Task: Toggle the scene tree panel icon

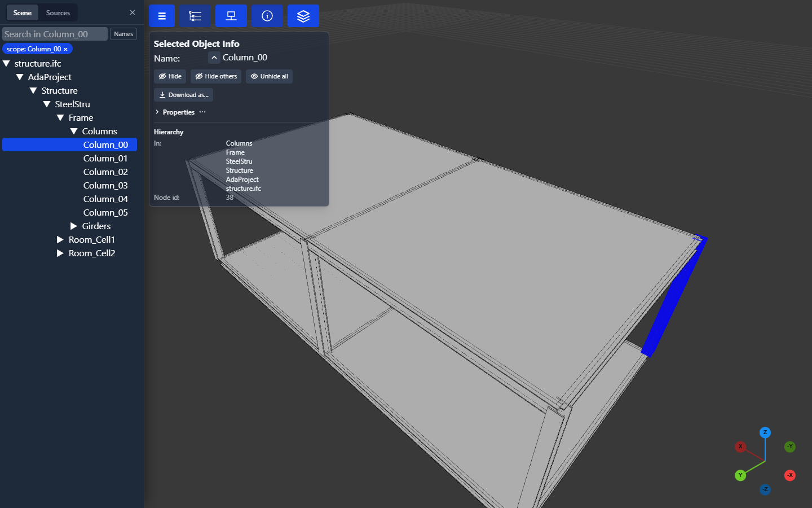Action: [x=195, y=16]
